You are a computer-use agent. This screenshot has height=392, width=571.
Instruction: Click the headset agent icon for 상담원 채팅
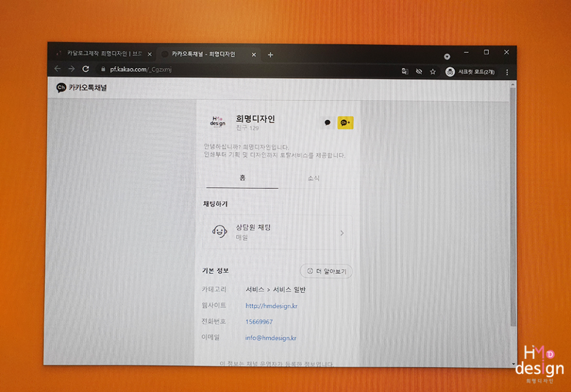[x=219, y=231]
